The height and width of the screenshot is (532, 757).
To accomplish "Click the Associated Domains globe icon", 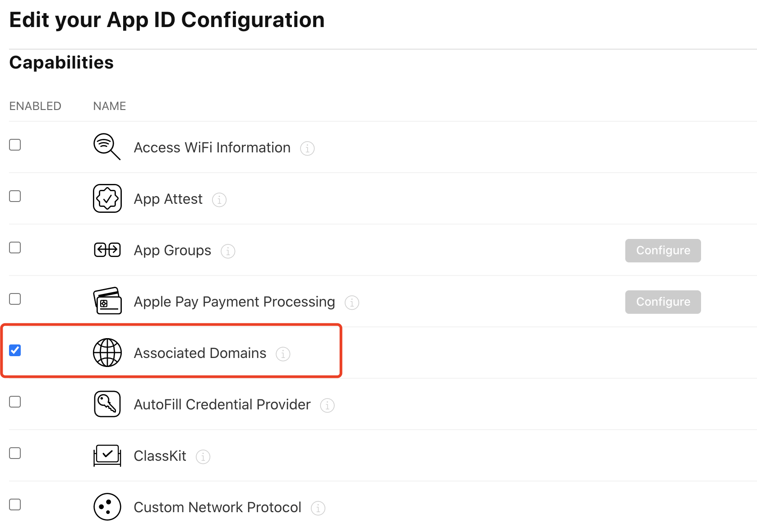I will pyautogui.click(x=107, y=353).
